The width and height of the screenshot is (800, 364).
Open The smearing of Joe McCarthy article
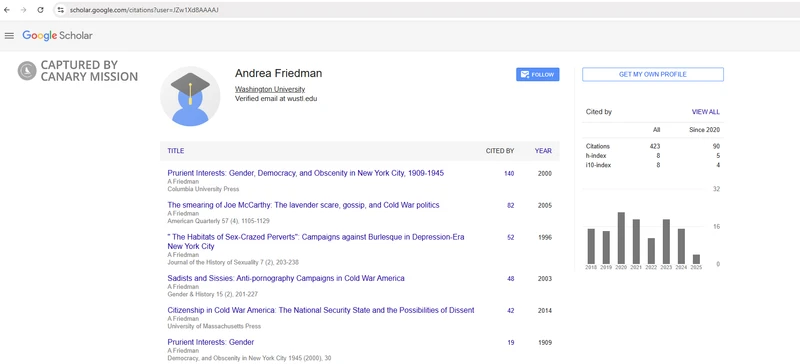[303, 205]
